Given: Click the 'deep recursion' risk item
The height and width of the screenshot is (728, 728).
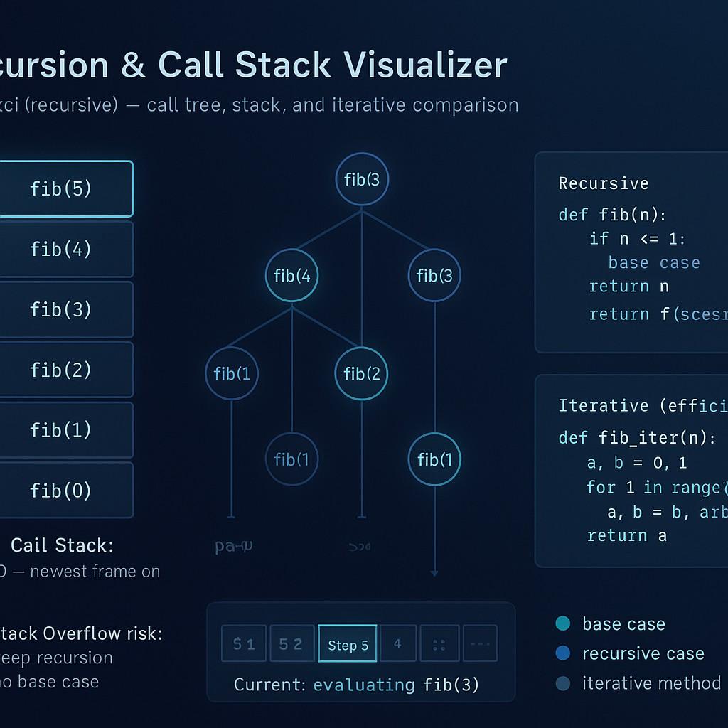Looking at the screenshot, I should point(56,658).
